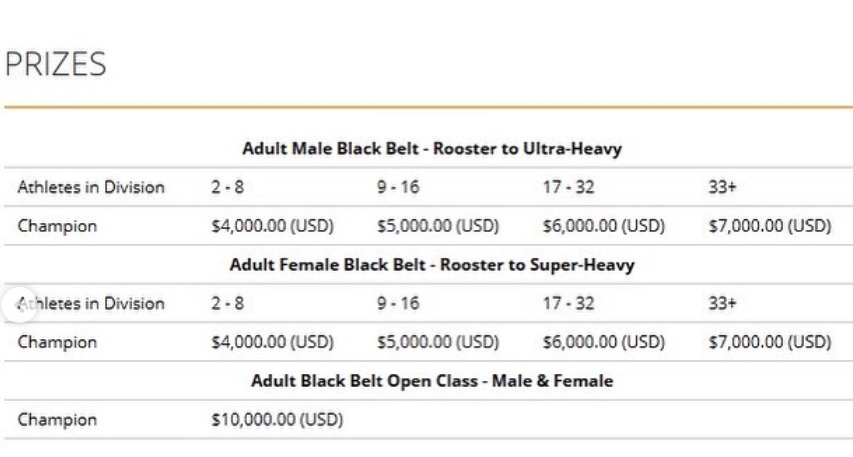Click the PRIZES heading

click(x=55, y=64)
